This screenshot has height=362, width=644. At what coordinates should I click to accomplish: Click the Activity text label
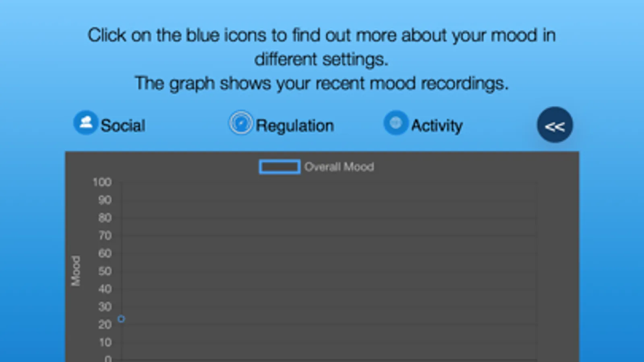[437, 125]
